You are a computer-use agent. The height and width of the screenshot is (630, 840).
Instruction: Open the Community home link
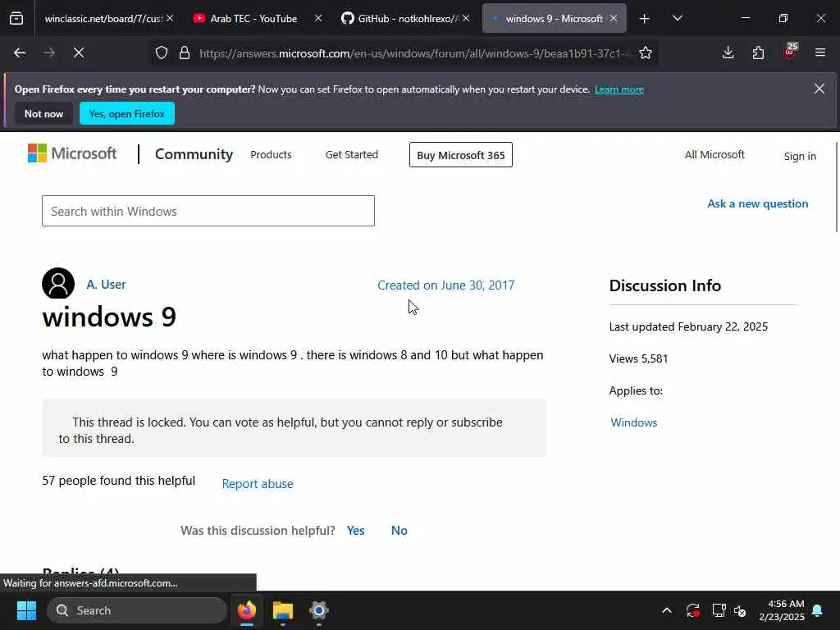(194, 154)
